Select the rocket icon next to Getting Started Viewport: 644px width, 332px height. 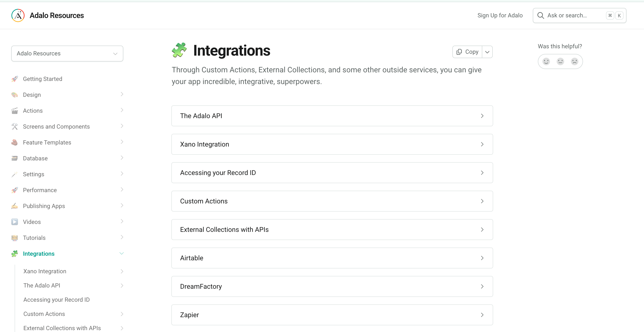pyautogui.click(x=15, y=79)
